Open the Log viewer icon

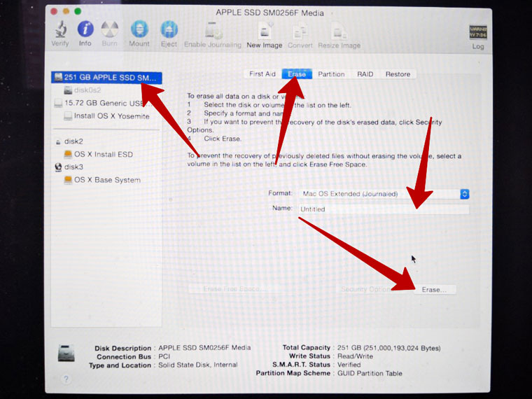[x=477, y=32]
